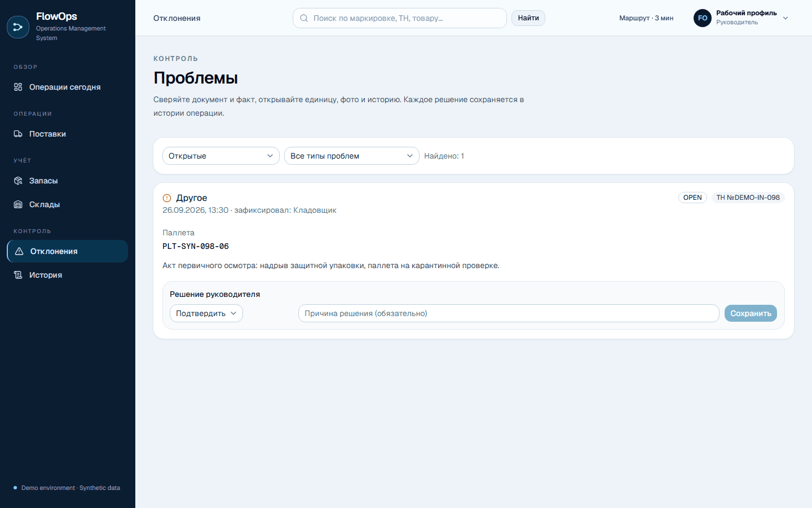The height and width of the screenshot is (508, 812).
Task: Click the Поставки truck icon
Action: point(18,134)
